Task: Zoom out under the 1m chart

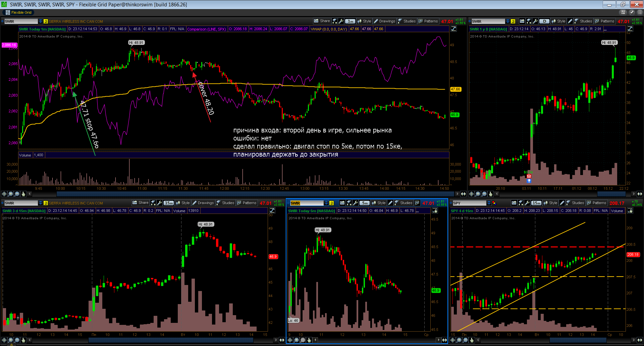Action: pos(17,194)
